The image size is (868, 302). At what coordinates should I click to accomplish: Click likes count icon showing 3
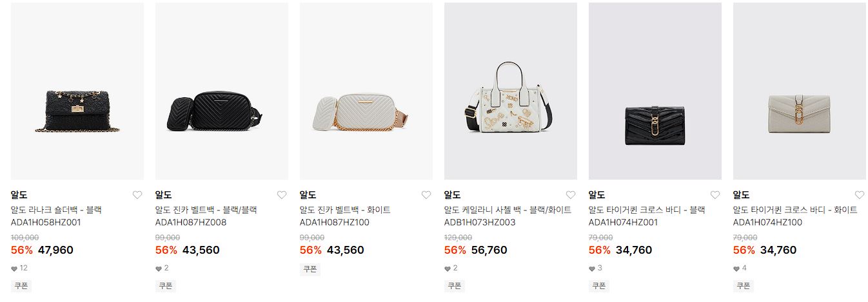click(x=592, y=269)
